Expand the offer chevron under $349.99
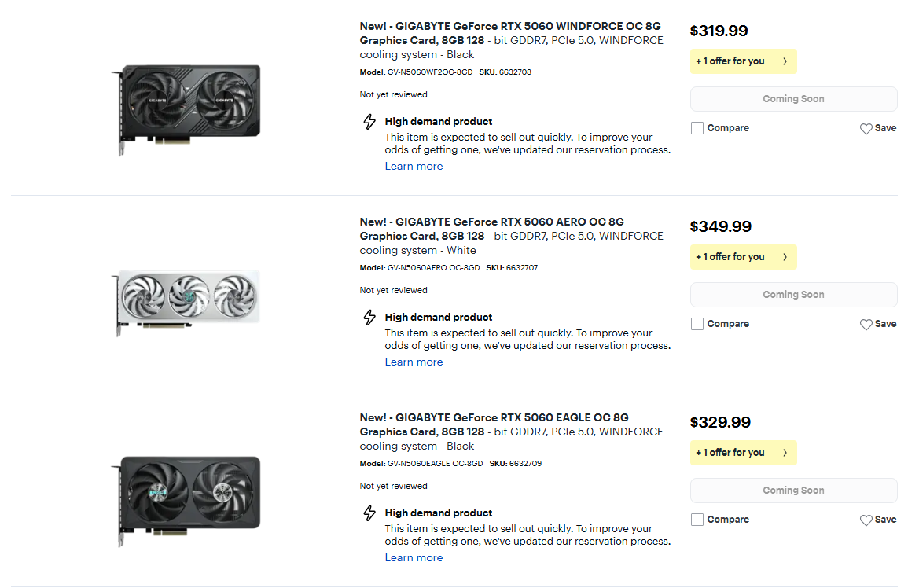Image resolution: width=908 pixels, height=588 pixels. point(785,257)
